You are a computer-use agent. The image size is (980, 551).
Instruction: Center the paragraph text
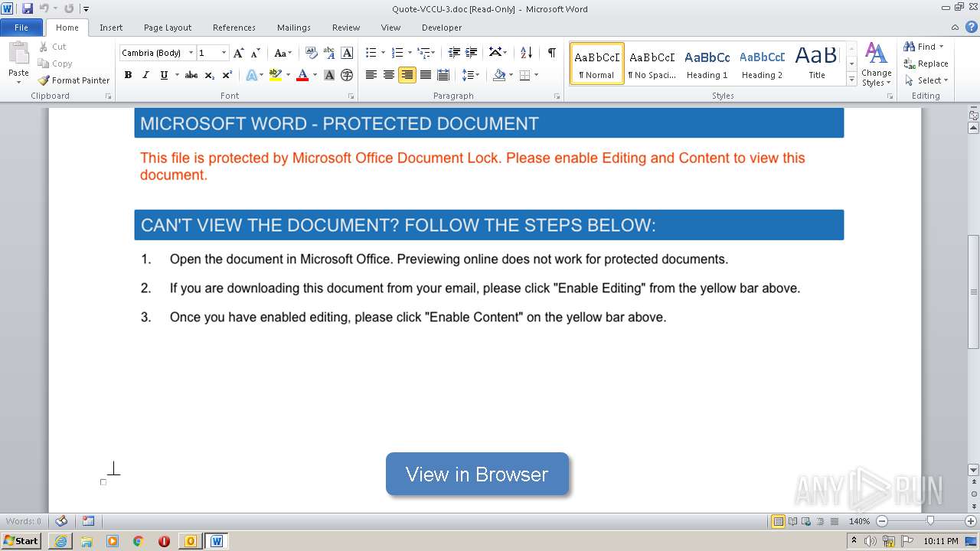pos(389,75)
